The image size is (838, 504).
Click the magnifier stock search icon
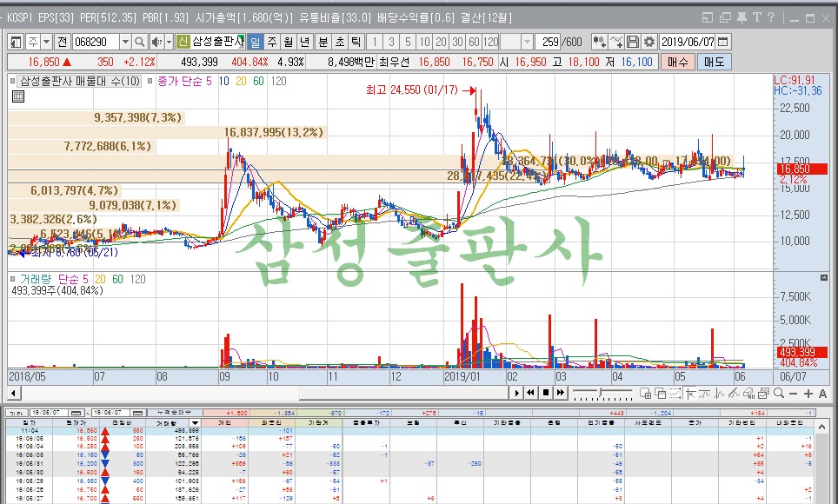pos(139,42)
